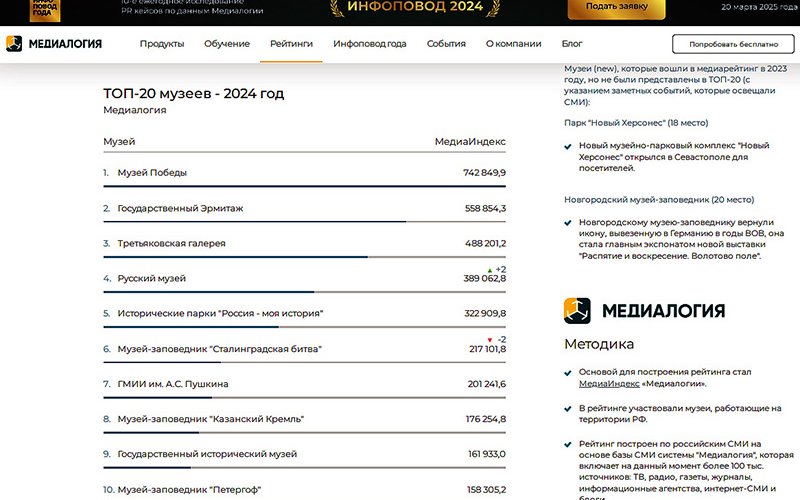Click the checkmark beside Рейтинг построен по российским

(x=568, y=444)
